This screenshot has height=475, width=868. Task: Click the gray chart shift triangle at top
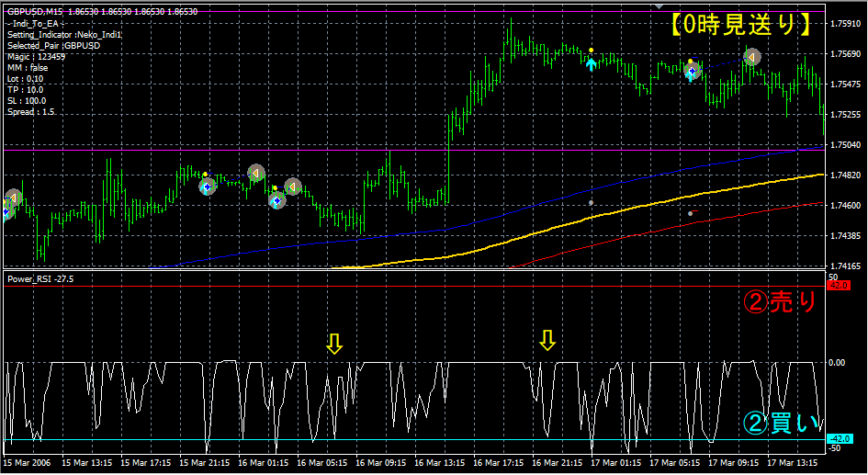click(x=659, y=6)
